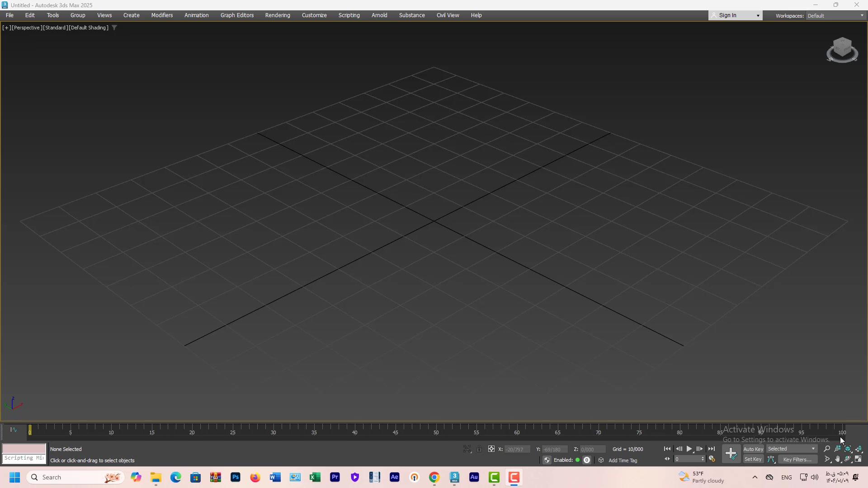Show hidden system tray icons chevron
The width and height of the screenshot is (868, 488).
tap(755, 477)
